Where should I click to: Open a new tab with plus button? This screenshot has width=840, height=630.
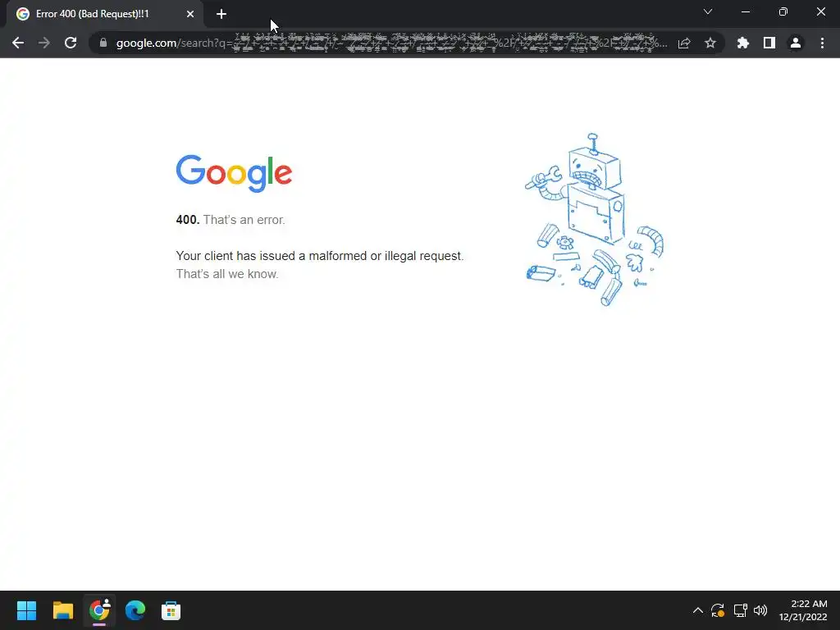(221, 14)
